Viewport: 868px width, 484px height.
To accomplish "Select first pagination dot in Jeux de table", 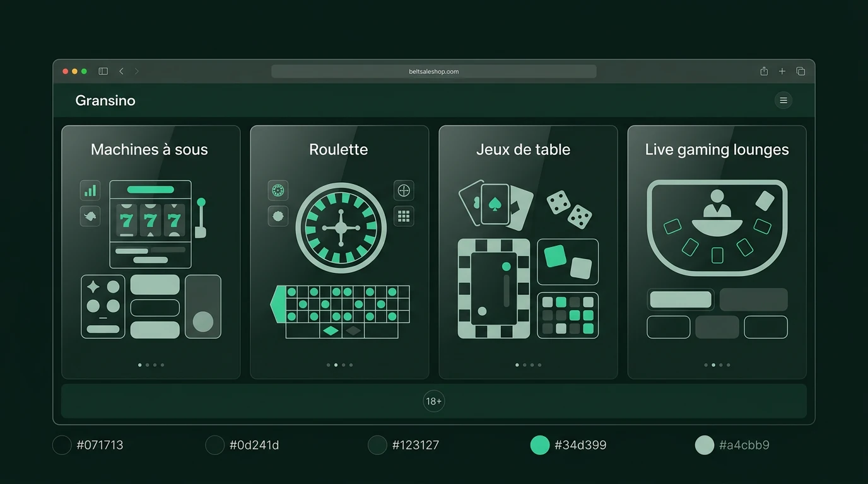I will click(x=517, y=365).
